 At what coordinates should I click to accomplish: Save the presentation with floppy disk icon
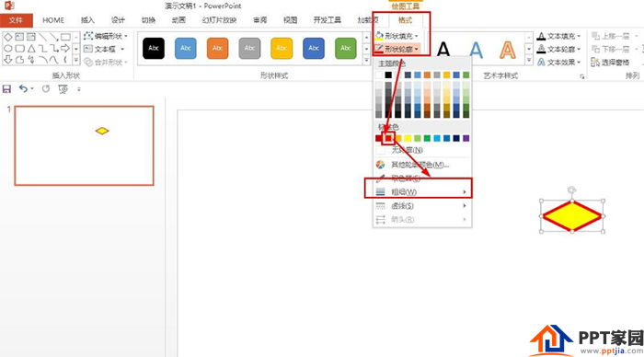pyautogui.click(x=6, y=88)
